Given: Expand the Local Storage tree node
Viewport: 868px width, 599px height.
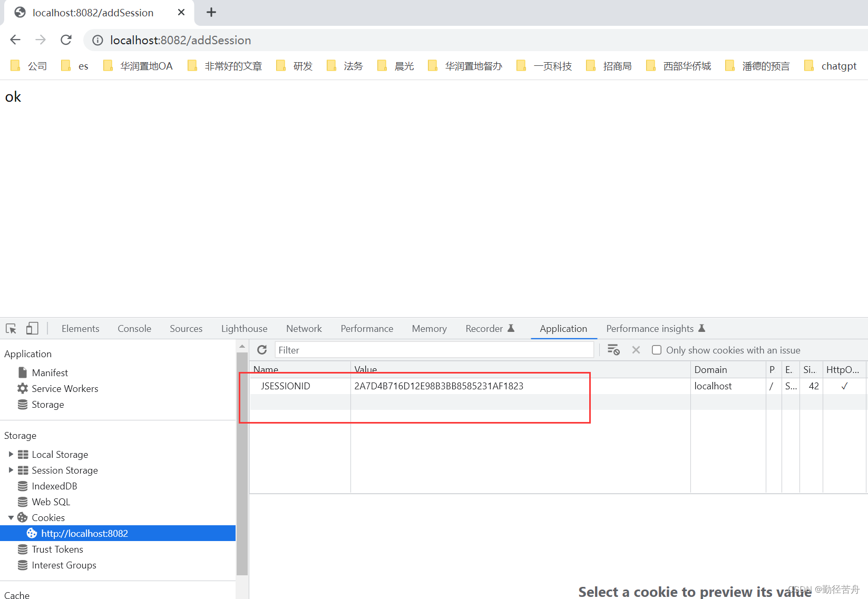Looking at the screenshot, I should (x=11, y=454).
